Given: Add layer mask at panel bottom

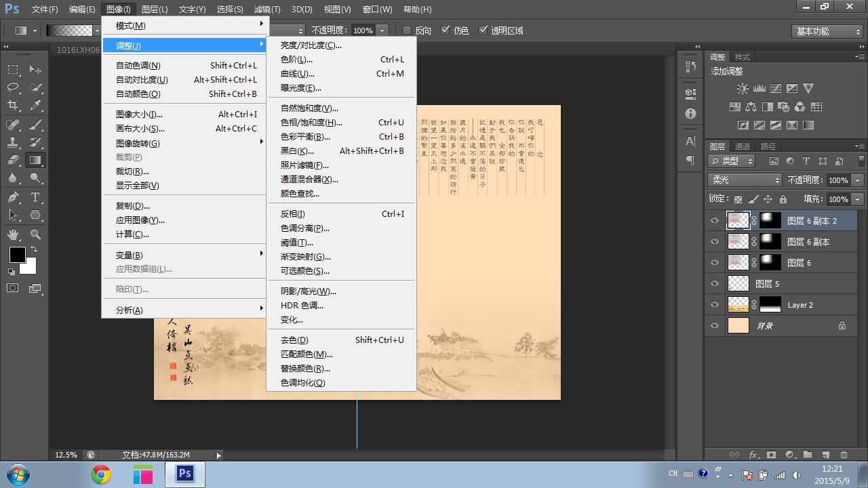Looking at the screenshot, I should [x=771, y=455].
